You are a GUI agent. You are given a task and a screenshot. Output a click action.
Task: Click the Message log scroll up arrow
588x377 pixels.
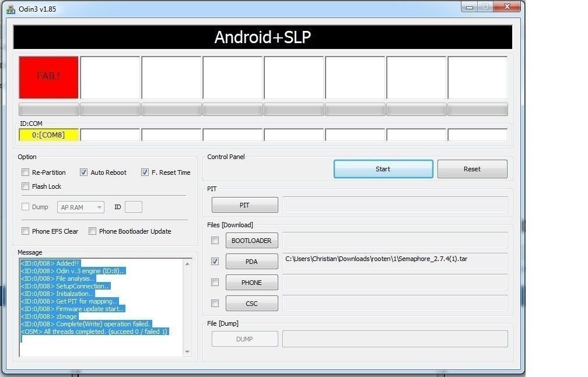187,264
